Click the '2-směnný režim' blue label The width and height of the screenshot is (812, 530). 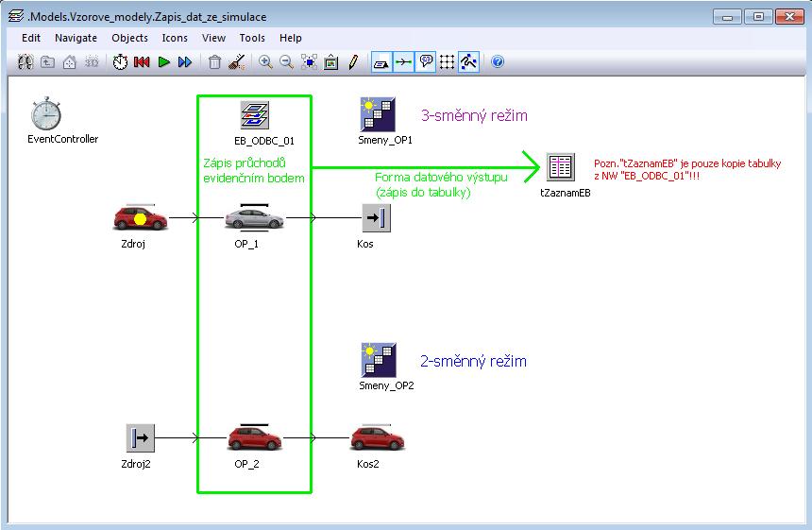(473, 361)
